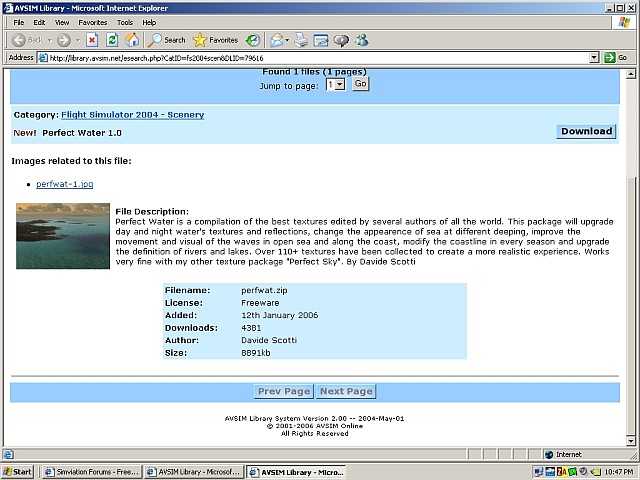This screenshot has width=640, height=480.
Task: Open the perfwat-1.jpg image link
Action: click(x=65, y=184)
